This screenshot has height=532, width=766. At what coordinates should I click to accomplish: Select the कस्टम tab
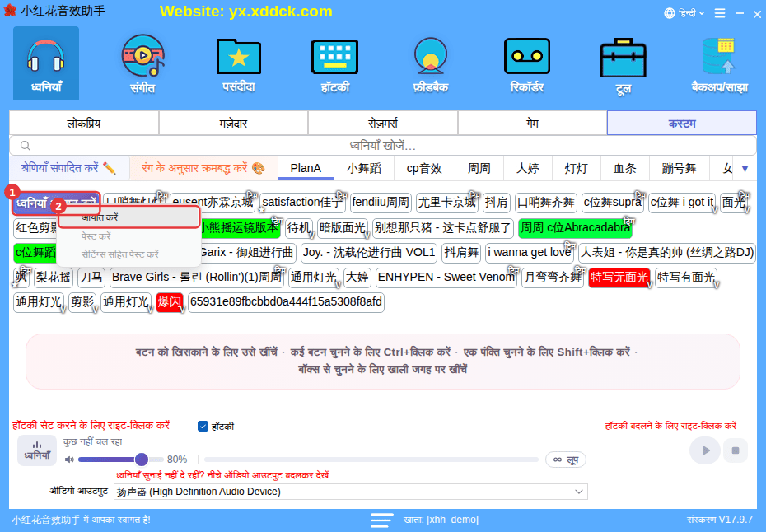pyautogui.click(x=682, y=123)
